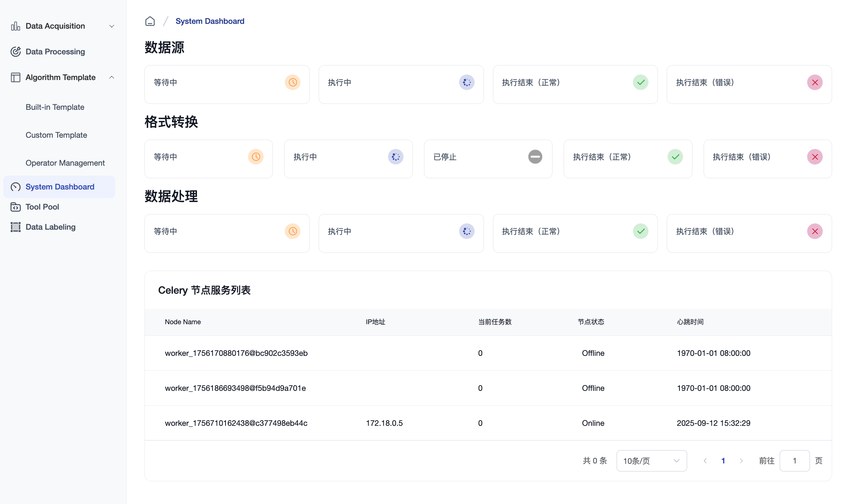The width and height of the screenshot is (857, 504).
Task: Open the 10条/页 page size dropdown
Action: click(x=651, y=461)
